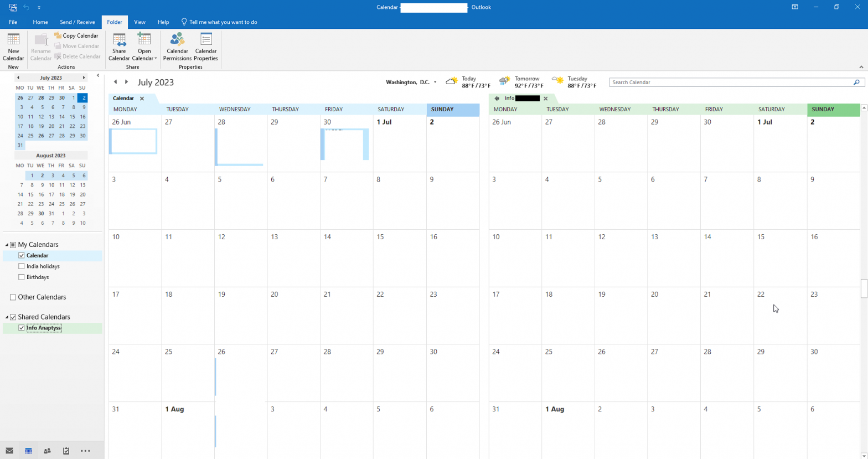Open the Share Calendar option

click(x=119, y=47)
